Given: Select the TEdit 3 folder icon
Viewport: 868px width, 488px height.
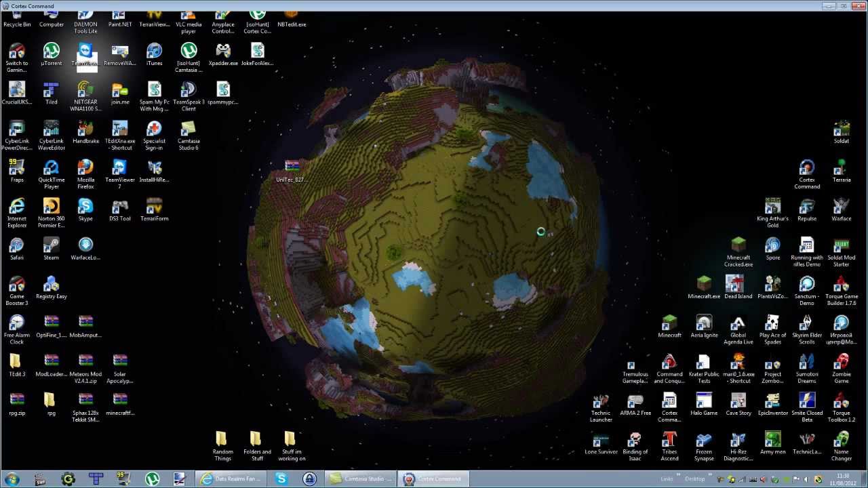Looking at the screenshot, I should pyautogui.click(x=17, y=365).
